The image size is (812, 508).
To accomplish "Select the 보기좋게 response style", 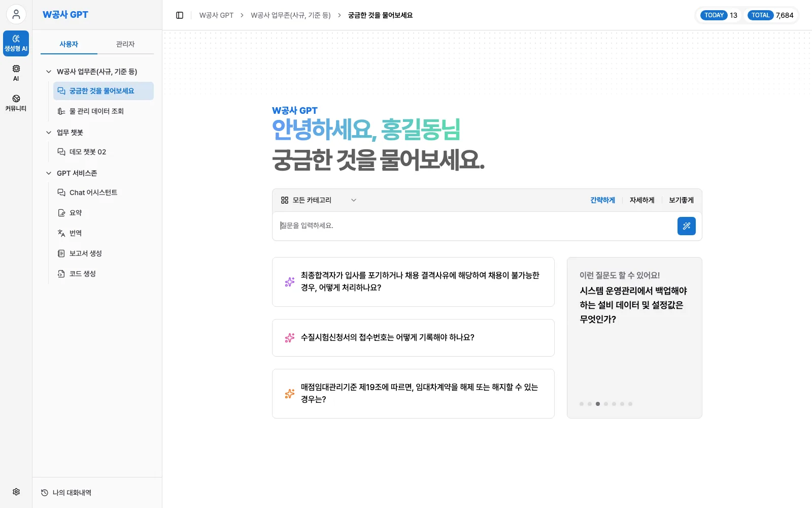I will pos(681,200).
